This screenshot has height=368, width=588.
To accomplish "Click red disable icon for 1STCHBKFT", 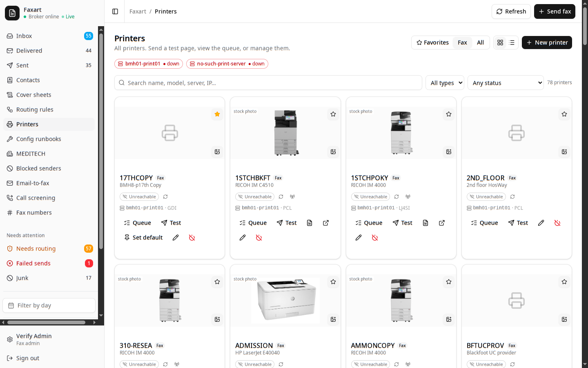I will (259, 238).
